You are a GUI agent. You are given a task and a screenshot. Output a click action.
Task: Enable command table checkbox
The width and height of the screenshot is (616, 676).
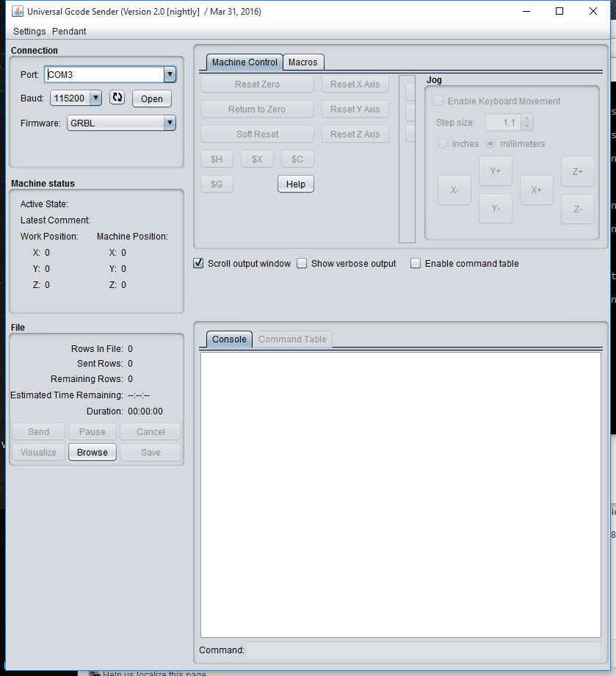click(416, 263)
